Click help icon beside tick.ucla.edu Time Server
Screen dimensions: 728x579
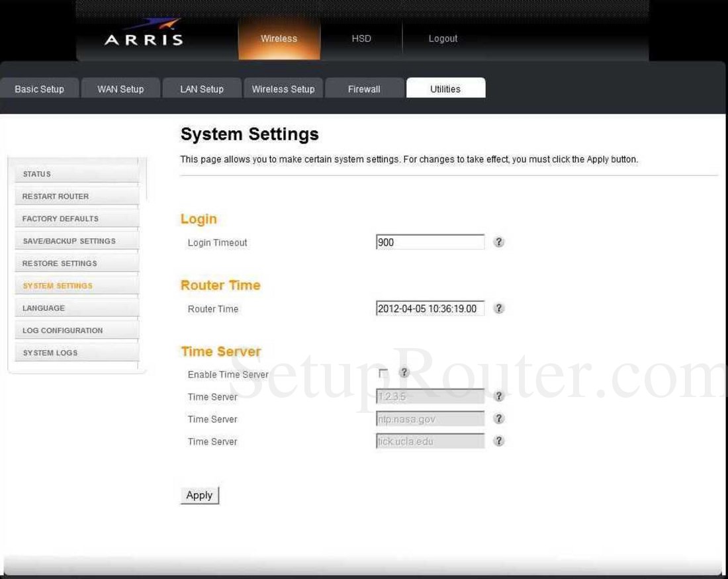500,441
